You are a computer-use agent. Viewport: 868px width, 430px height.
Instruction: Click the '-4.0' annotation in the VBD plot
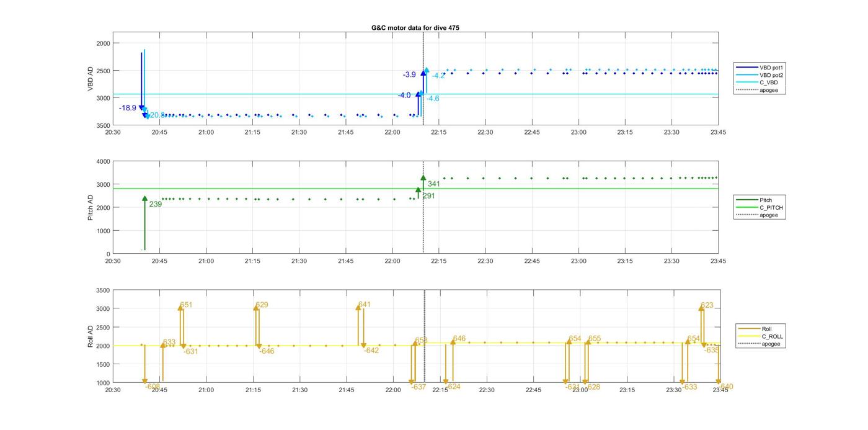(x=404, y=96)
